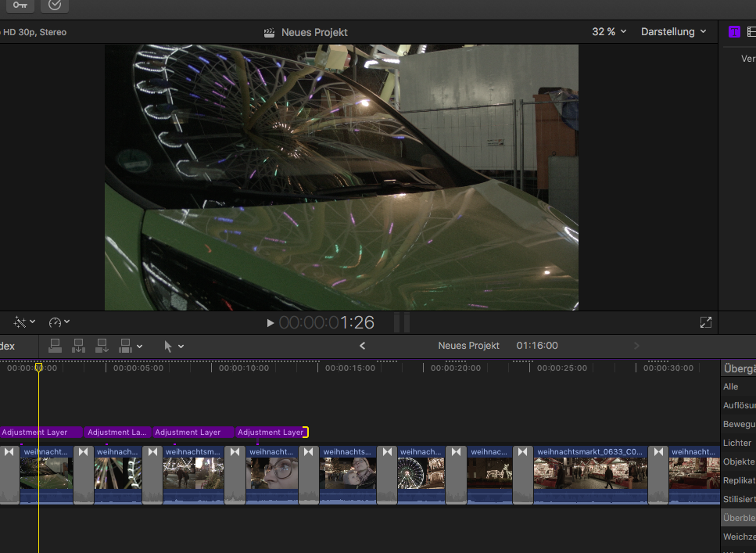Open the Darstellung view options menu
Image resolution: width=756 pixels, height=553 pixels.
click(x=673, y=32)
